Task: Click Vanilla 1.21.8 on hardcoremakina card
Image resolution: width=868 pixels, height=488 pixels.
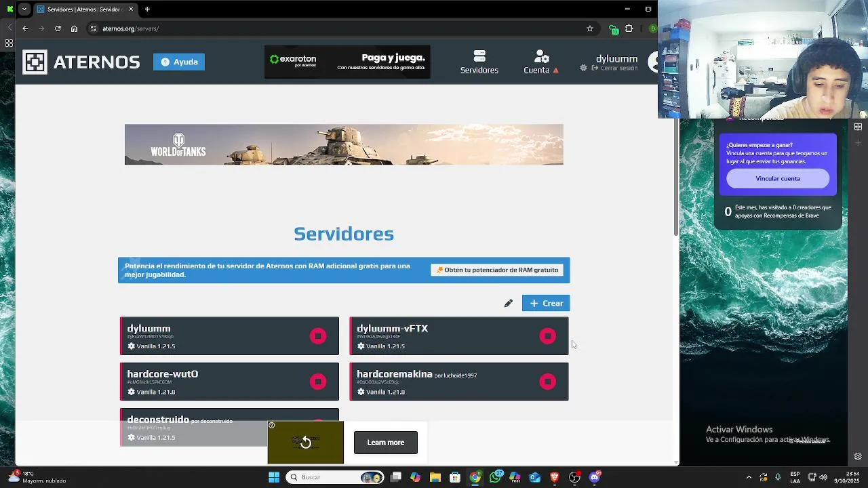Action: coord(381,392)
